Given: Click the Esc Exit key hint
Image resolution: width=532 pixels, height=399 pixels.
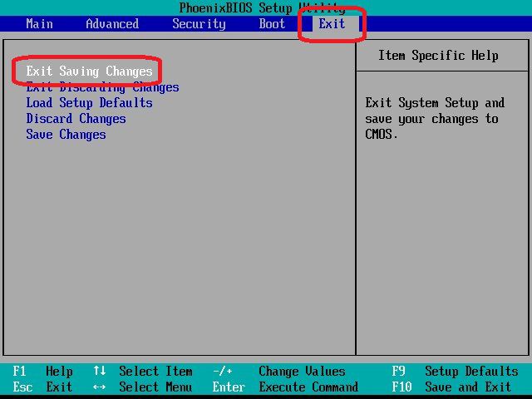Looking at the screenshot, I should [42, 387].
